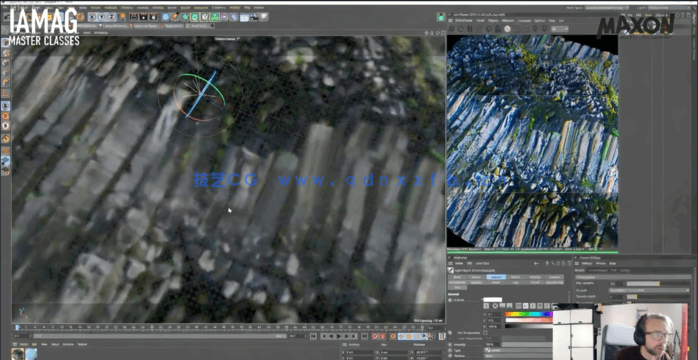Toggle Autokeying on the timeline bar
Viewport: 698px width, 360px height.
pyautogui.click(x=383, y=336)
